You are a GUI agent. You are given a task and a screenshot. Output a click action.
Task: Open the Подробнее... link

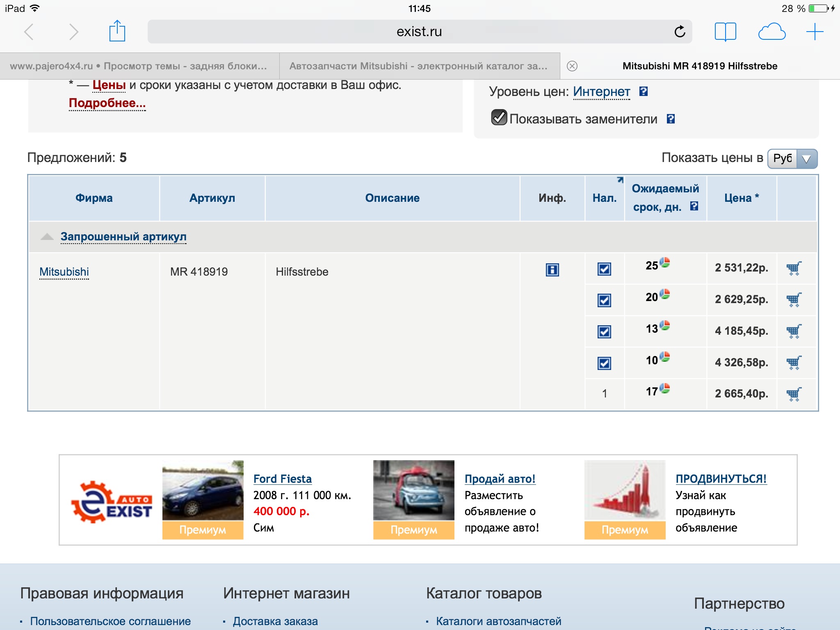pos(107,103)
